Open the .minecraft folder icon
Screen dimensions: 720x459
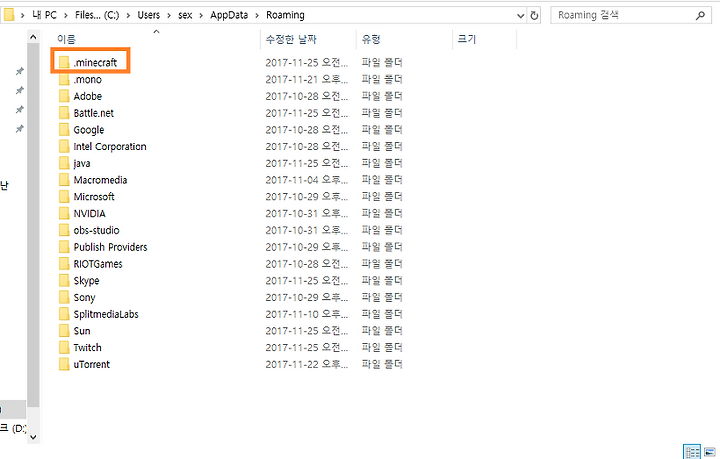coord(64,62)
